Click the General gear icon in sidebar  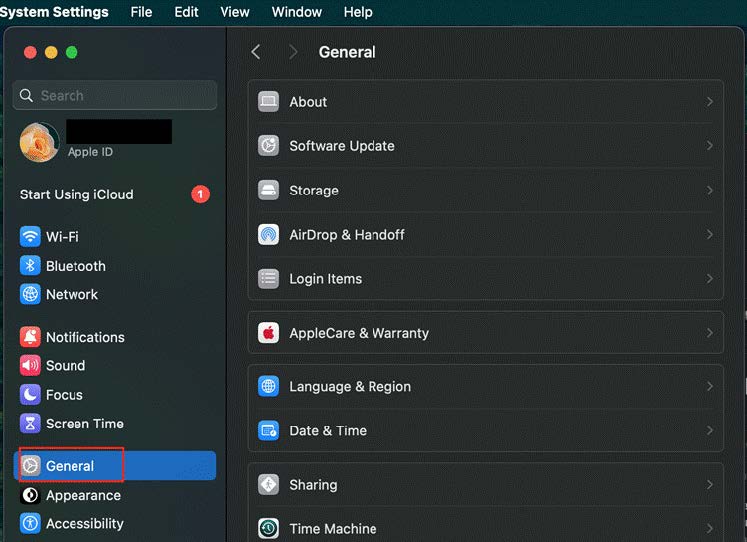30,465
